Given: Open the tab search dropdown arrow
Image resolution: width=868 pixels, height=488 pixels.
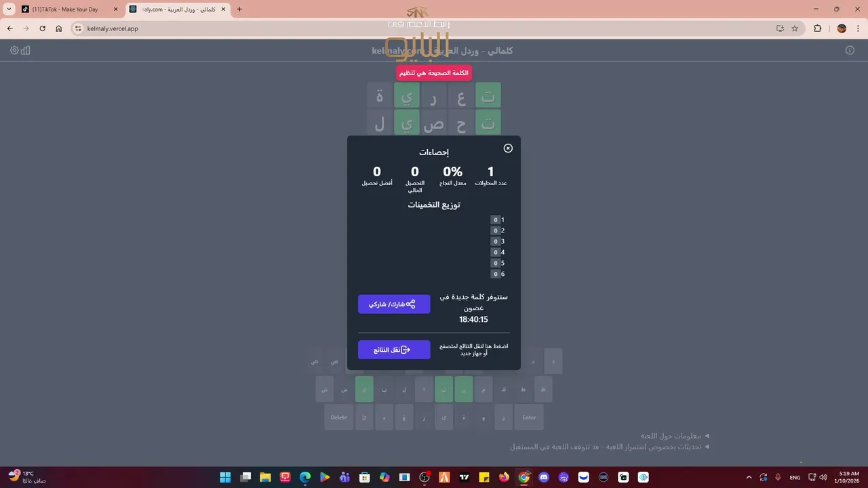Looking at the screenshot, I should [x=9, y=9].
